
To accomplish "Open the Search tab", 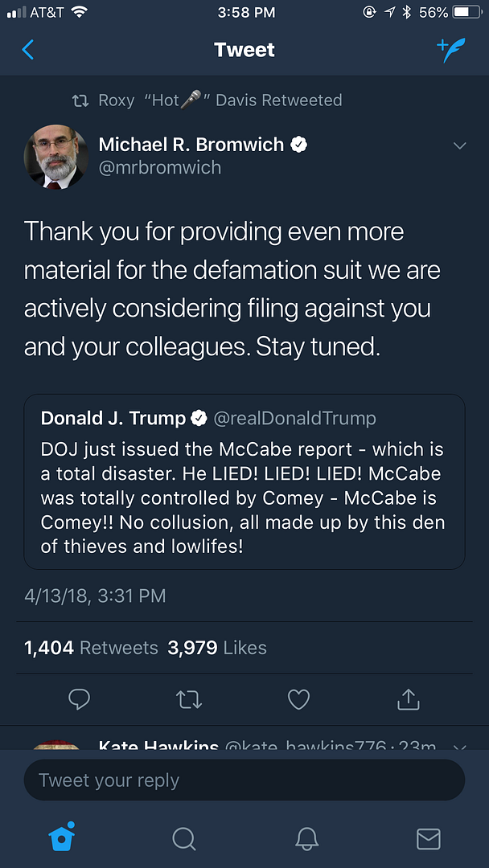I will 184,838.
